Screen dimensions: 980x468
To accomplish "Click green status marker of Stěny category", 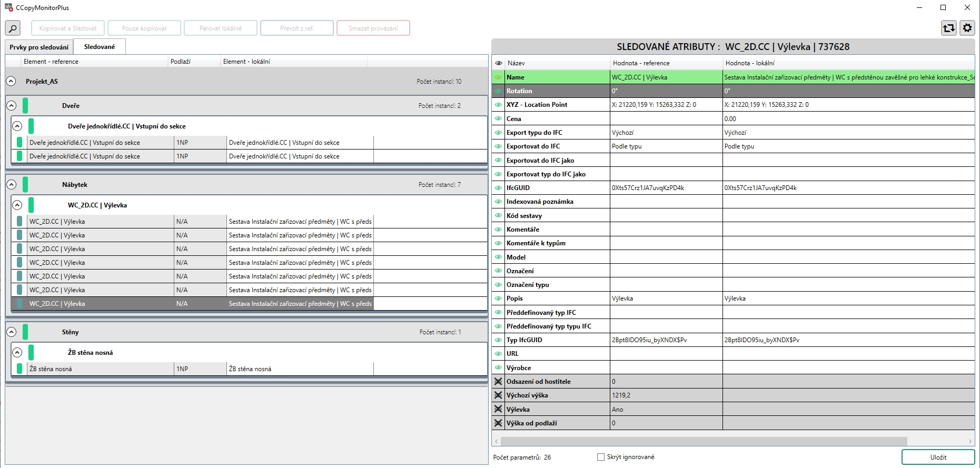I will pyautogui.click(x=25, y=332).
